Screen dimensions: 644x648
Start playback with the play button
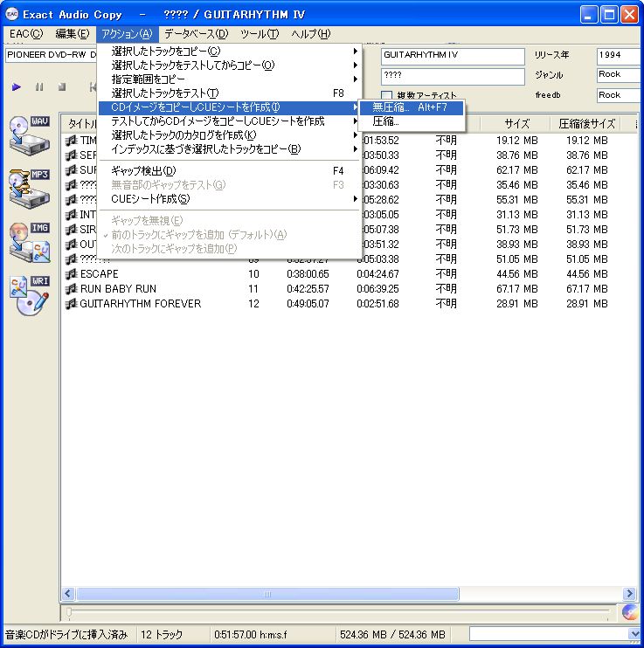click(x=16, y=86)
